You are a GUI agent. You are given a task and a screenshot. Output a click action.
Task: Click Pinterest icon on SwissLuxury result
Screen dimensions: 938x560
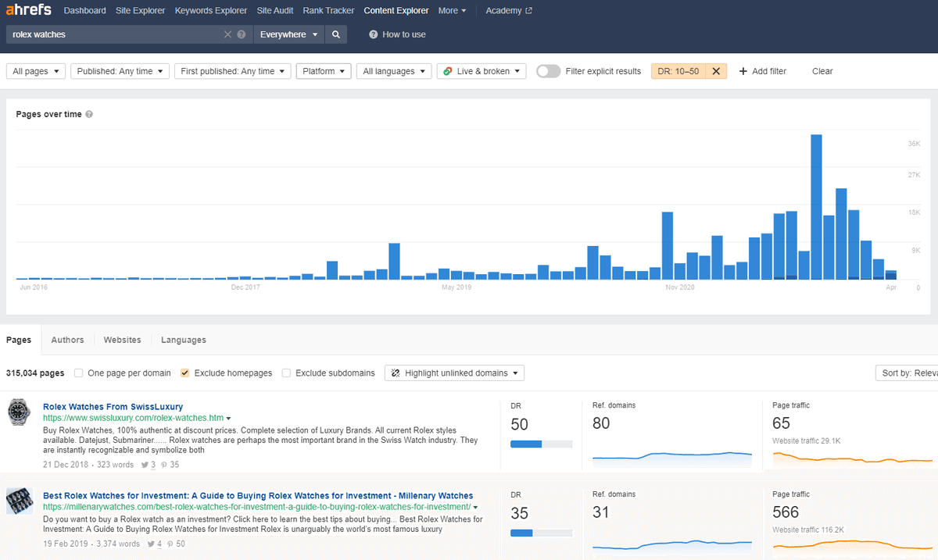point(165,465)
